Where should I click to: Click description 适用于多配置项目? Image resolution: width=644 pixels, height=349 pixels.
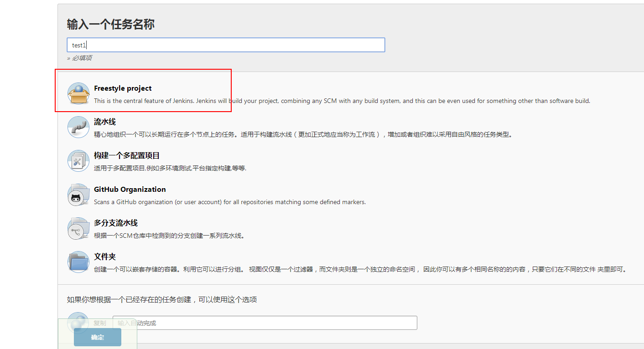tap(170, 168)
